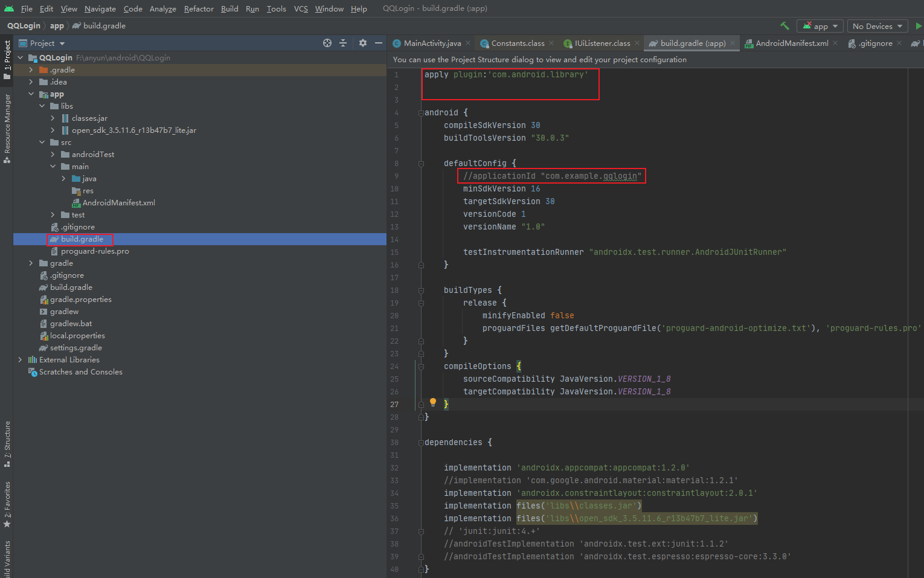
Task: Collapse the app module folder
Action: click(x=31, y=94)
